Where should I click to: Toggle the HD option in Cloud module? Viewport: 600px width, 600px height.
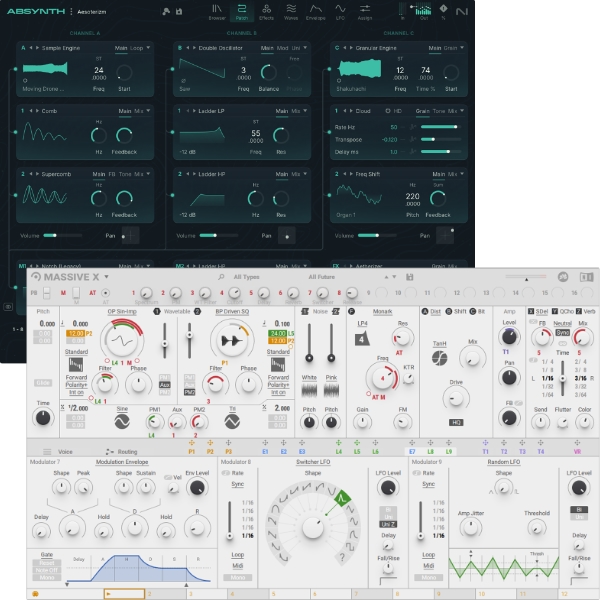394,111
